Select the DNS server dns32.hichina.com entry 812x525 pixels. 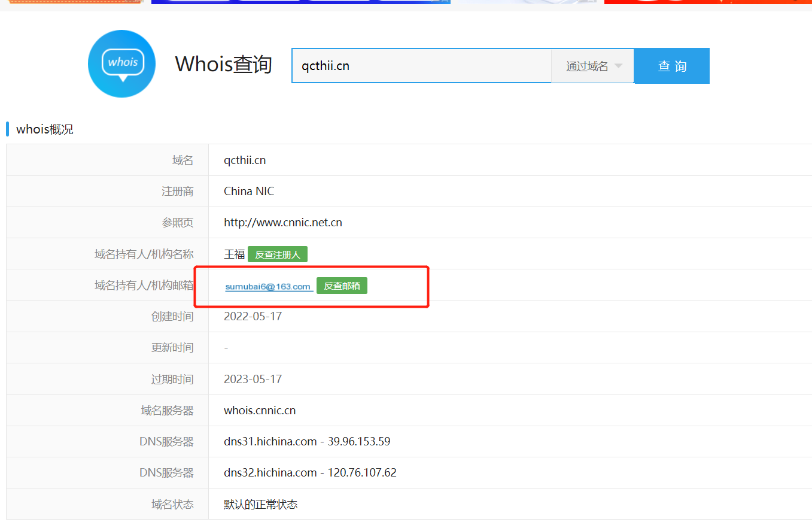(310, 472)
